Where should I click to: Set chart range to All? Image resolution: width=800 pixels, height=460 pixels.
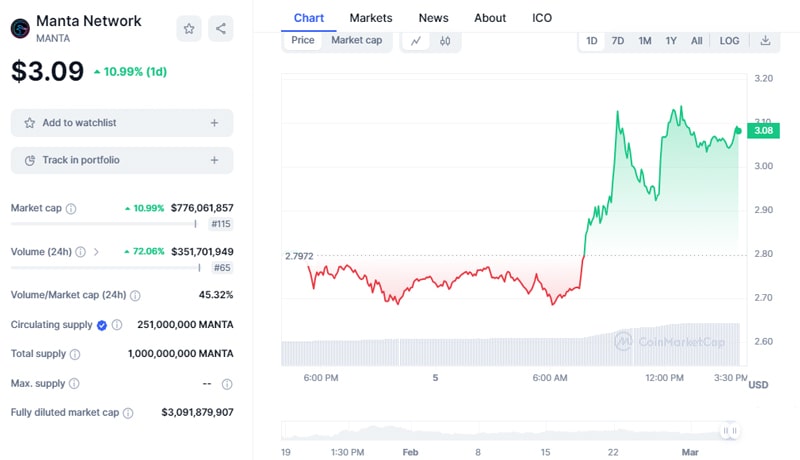[696, 41]
